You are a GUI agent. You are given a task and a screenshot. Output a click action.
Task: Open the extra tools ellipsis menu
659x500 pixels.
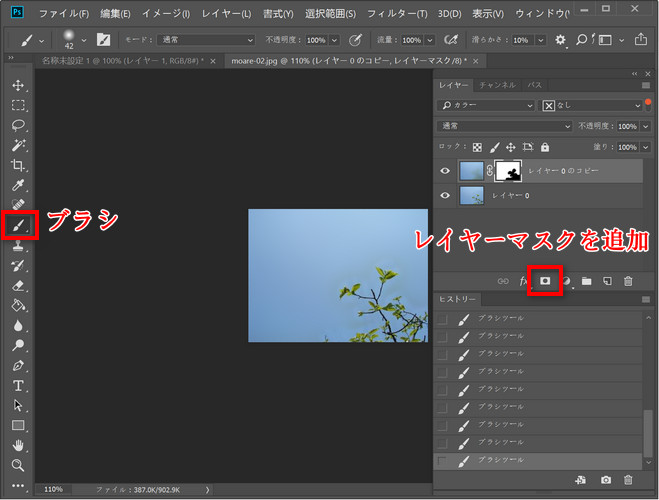[18, 485]
